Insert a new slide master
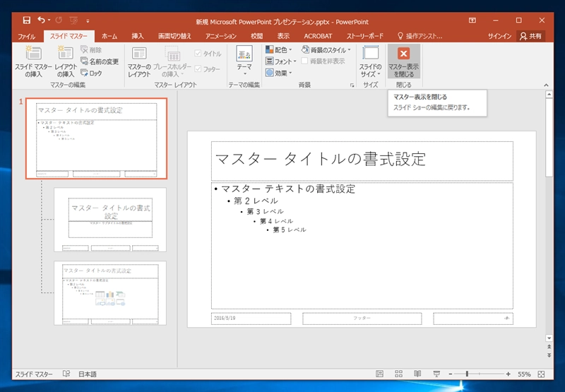 [x=33, y=61]
